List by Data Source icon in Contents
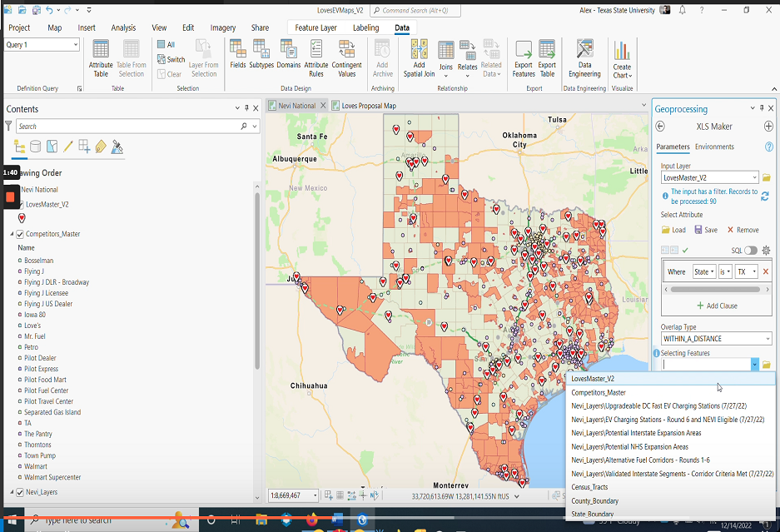Screen dimensions: 780x532 (x=35, y=147)
